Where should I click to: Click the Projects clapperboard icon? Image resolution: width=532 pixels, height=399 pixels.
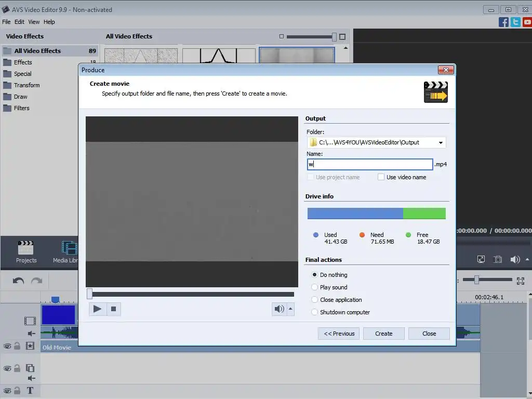(x=26, y=248)
